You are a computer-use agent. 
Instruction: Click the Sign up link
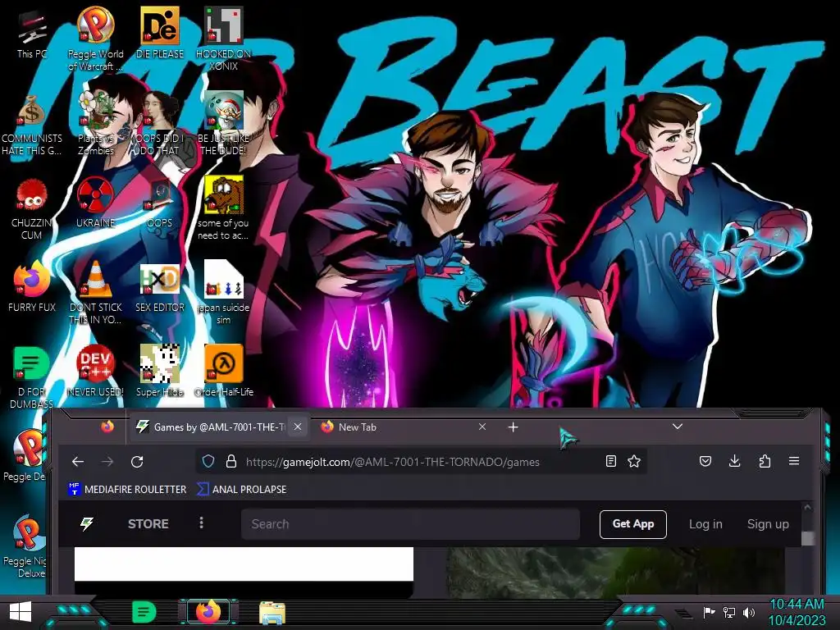tap(768, 524)
